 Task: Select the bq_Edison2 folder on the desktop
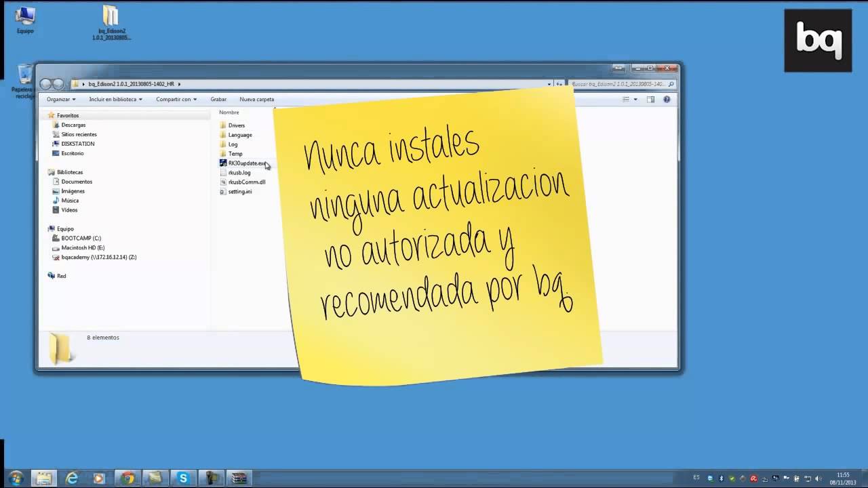coord(111,22)
